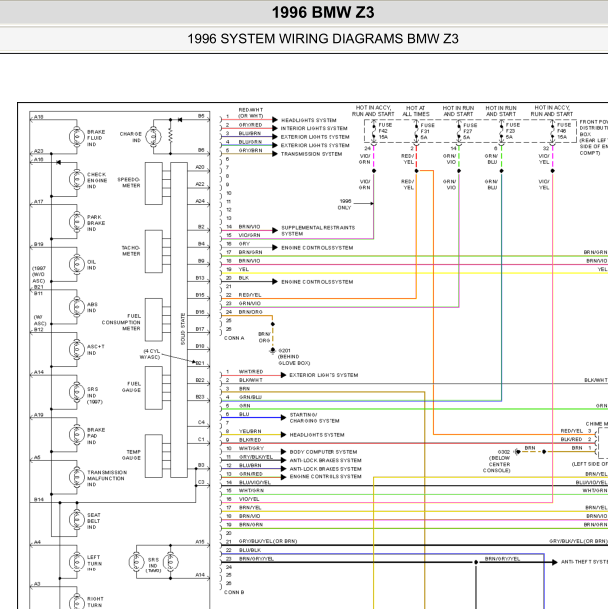
Task: Click the arrowhead before Transmission System
Action: click(x=275, y=154)
